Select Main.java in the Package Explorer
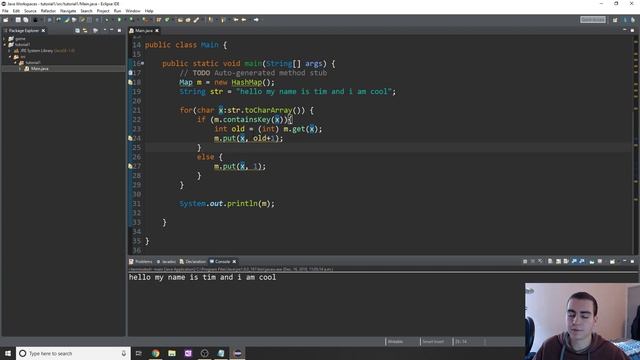640x360 pixels. pyautogui.click(x=39, y=69)
